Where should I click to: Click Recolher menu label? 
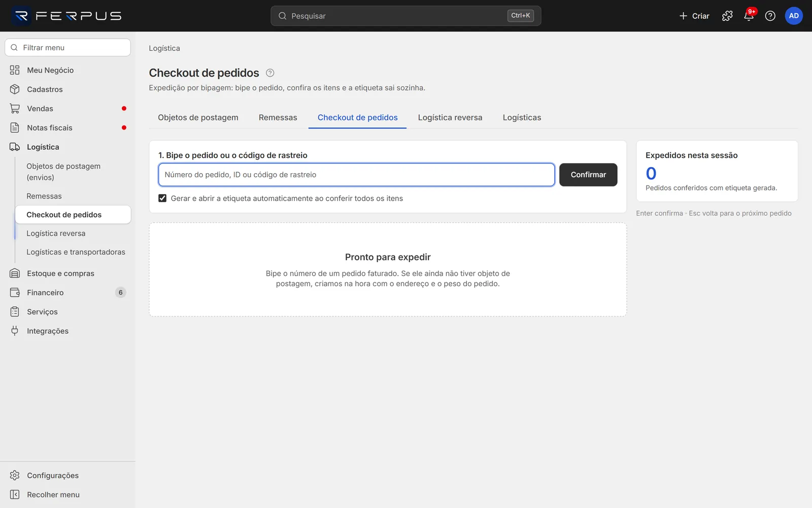click(x=53, y=495)
